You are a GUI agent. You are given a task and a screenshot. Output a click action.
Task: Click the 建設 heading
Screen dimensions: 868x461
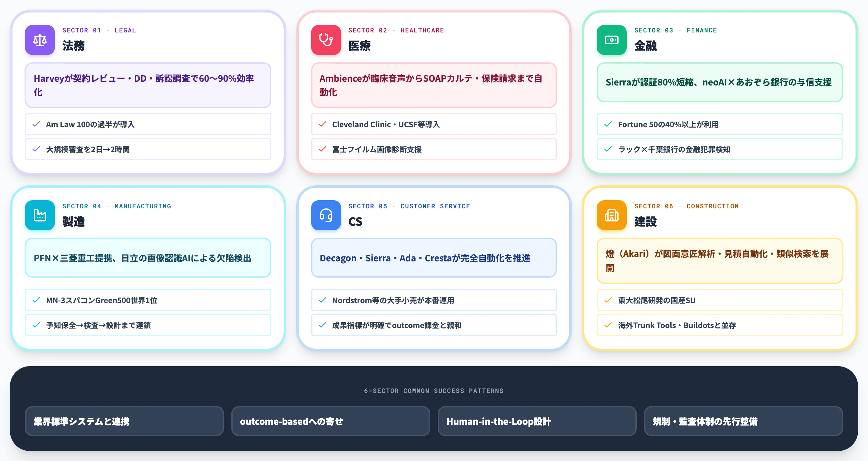pos(645,221)
